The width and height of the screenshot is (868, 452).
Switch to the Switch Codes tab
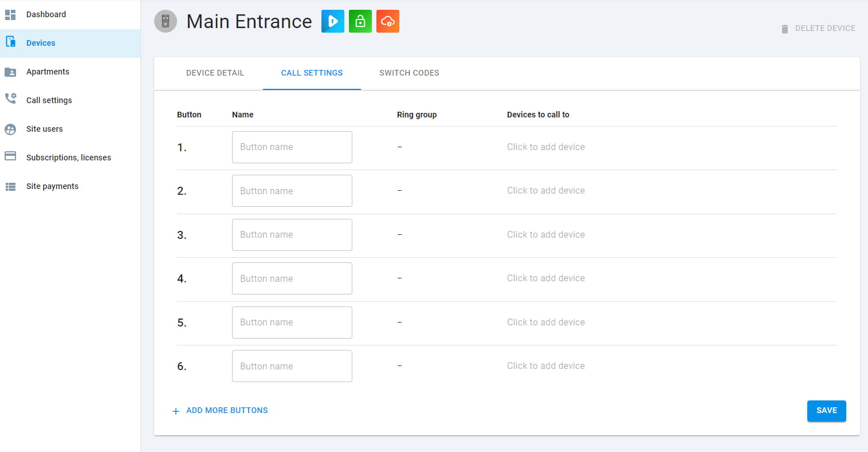409,73
